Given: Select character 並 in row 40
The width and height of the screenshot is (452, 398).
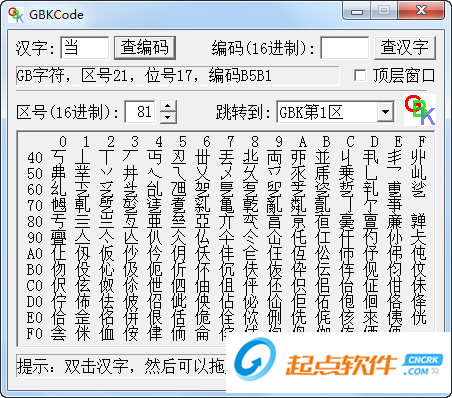Looking at the screenshot, I should 323,157.
